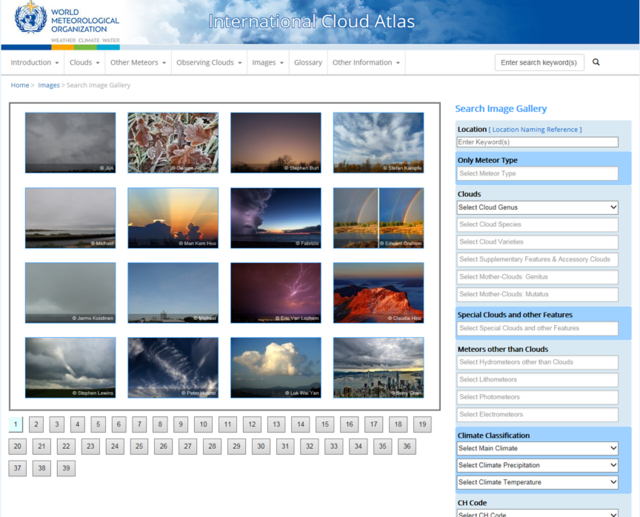Screen dimensions: 640x517
Task: Open the Luk Wai Yan cumulus thumbnail
Action: pos(276,368)
